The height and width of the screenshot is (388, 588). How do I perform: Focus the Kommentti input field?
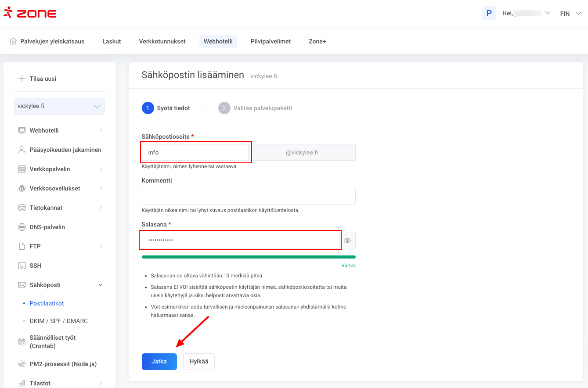tap(249, 196)
